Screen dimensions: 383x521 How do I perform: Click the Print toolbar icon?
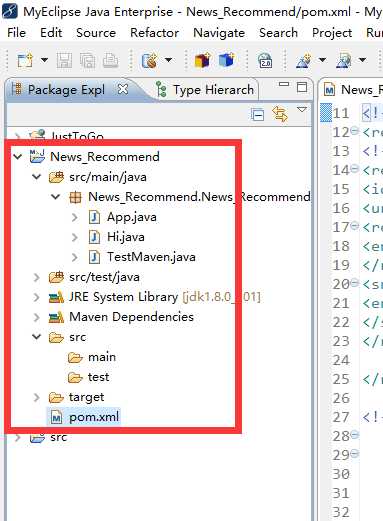tap(110, 61)
